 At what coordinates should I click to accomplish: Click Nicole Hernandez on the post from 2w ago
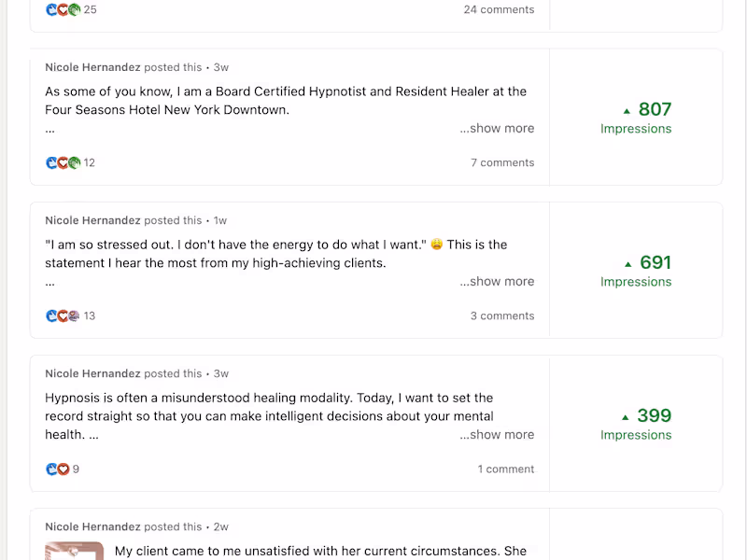pyautogui.click(x=92, y=526)
